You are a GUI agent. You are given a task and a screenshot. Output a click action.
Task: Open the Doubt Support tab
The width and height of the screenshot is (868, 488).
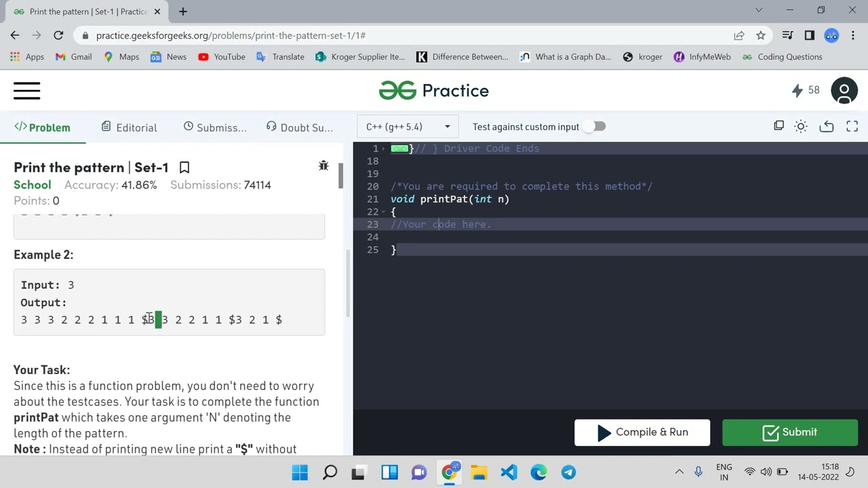pos(299,127)
